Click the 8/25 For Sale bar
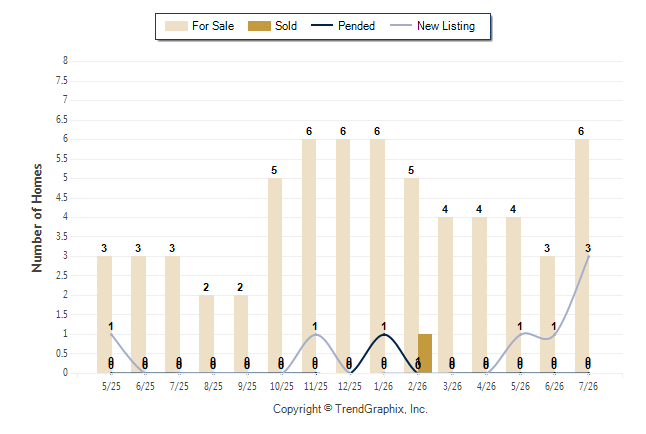 click(x=206, y=334)
